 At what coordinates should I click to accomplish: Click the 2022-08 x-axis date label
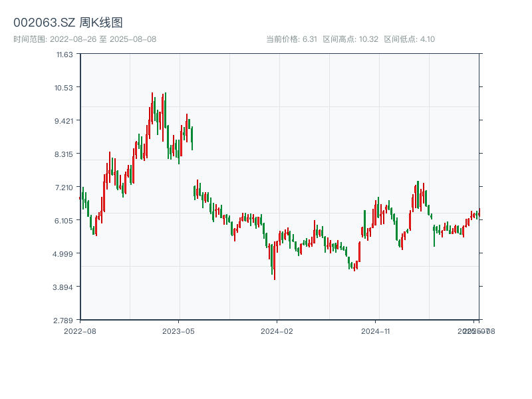click(x=80, y=331)
